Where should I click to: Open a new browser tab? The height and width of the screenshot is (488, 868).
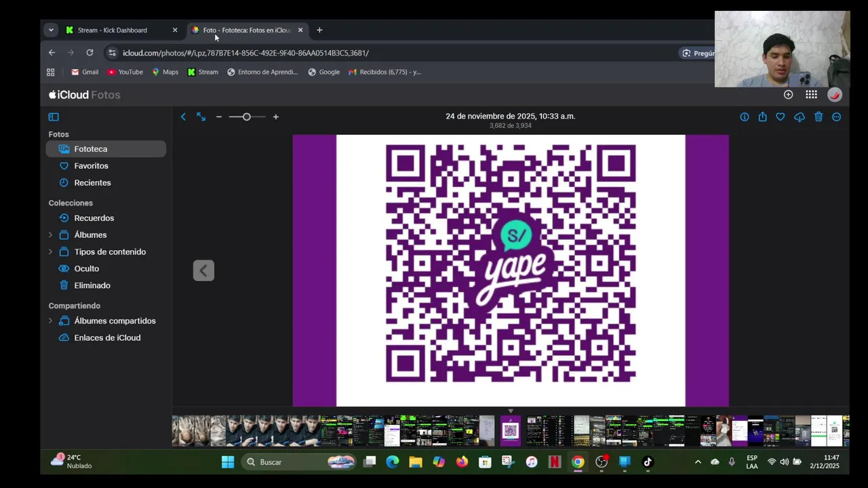click(319, 30)
